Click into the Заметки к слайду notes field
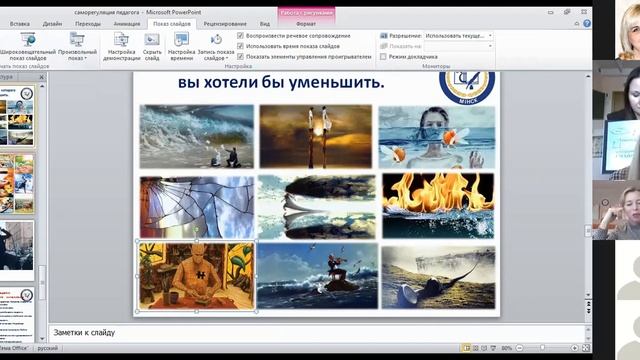 click(x=316, y=333)
